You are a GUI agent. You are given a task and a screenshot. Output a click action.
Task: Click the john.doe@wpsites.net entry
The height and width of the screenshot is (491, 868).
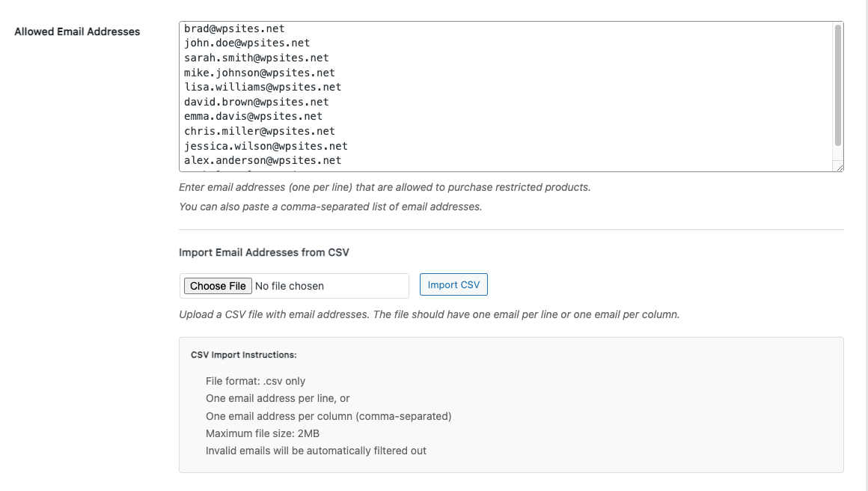coord(247,43)
